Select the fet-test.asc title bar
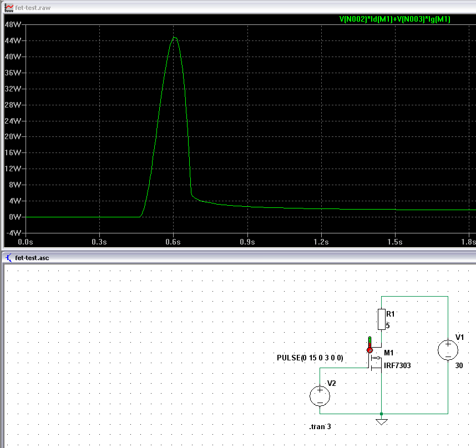The image size is (476, 448). tap(238, 258)
